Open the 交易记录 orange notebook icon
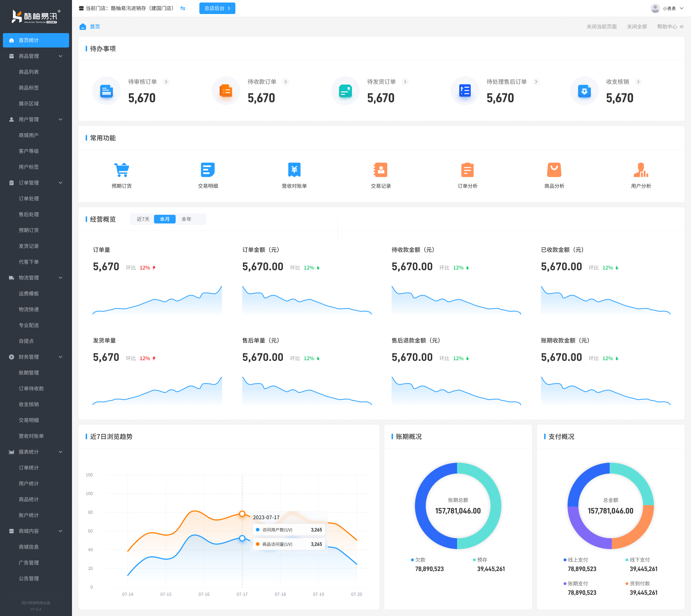 coord(380,170)
